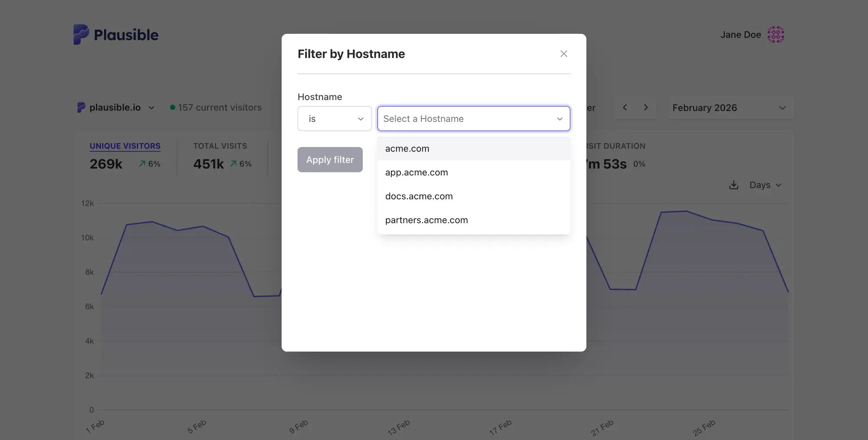Screen dimensions: 868x440
Task: Click the Plausible logo icon
Action: tap(81, 34)
